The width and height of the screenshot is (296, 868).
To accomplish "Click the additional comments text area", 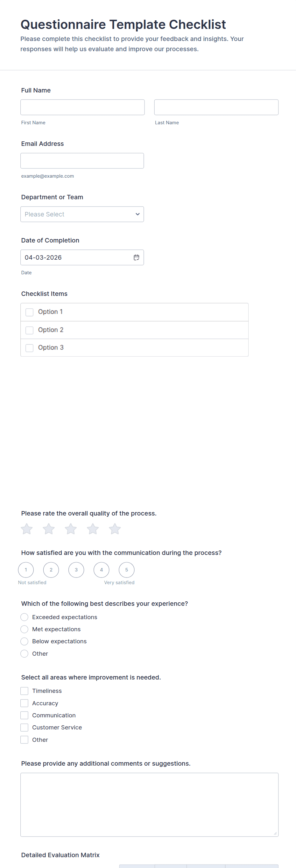I will click(x=149, y=804).
